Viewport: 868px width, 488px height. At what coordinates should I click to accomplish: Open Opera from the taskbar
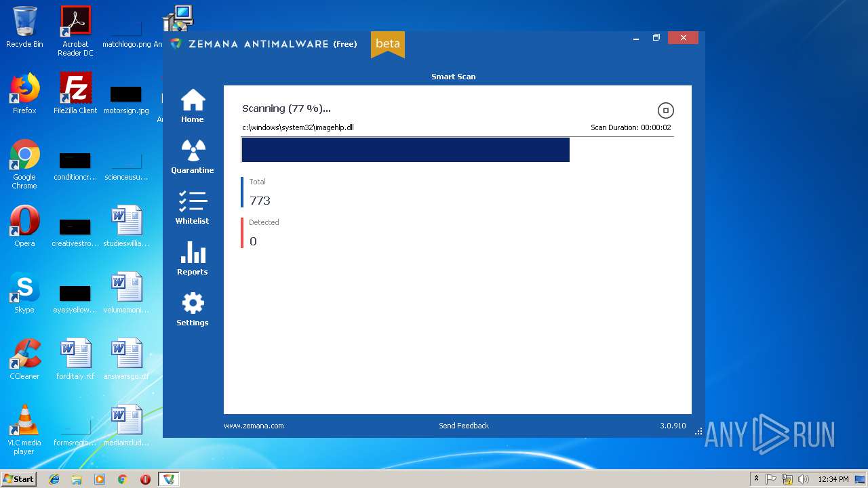(x=145, y=479)
